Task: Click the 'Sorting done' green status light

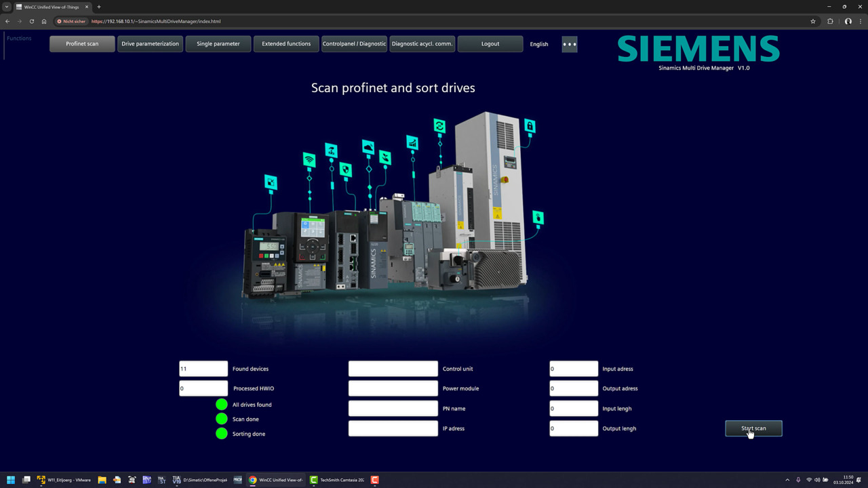Action: coord(222,434)
